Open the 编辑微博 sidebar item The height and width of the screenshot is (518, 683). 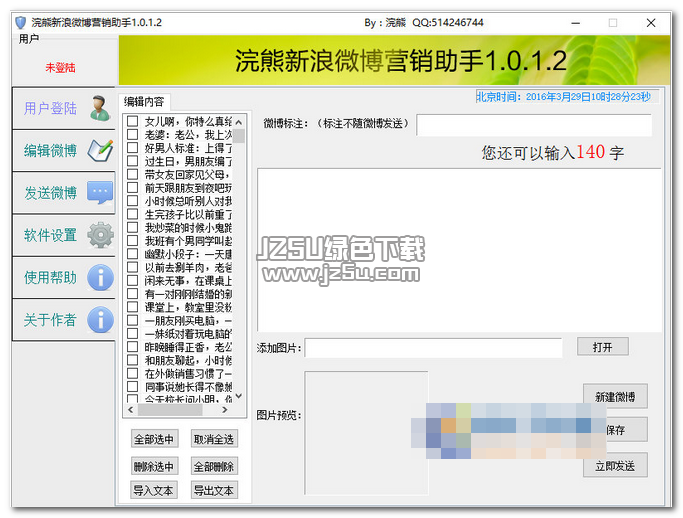64,150
